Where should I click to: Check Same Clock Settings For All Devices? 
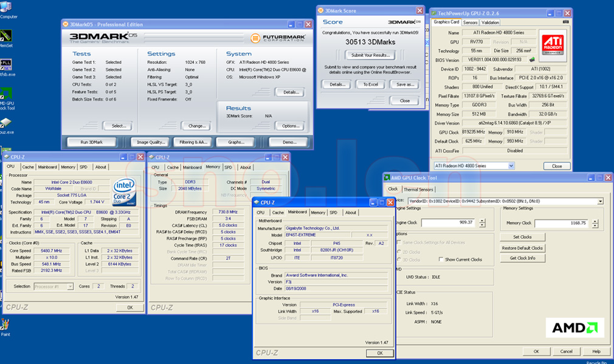399,242
